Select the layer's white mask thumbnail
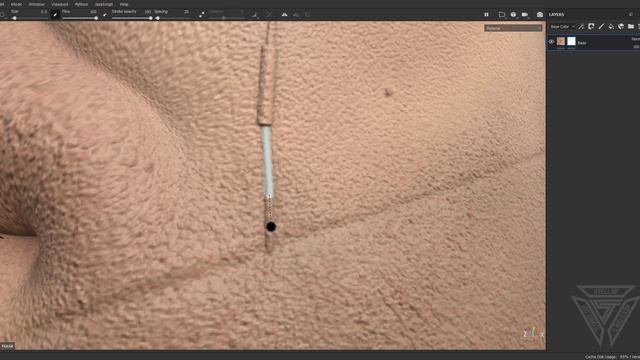The width and height of the screenshot is (640, 360). 571,41
